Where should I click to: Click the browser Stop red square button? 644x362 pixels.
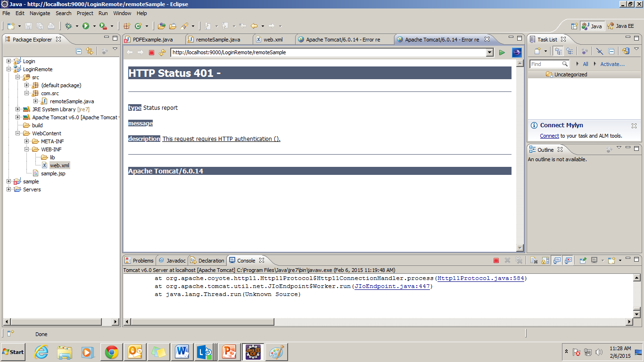point(151,52)
